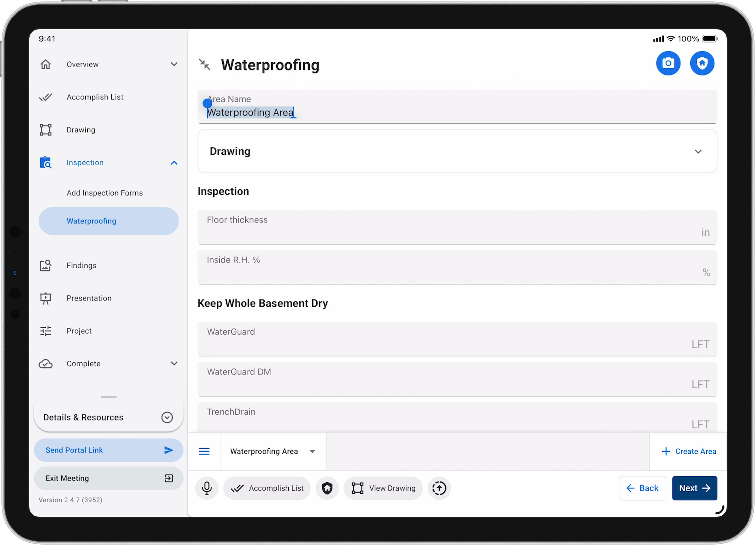Click Create Area link
The width and height of the screenshot is (756, 546).
coord(689,451)
